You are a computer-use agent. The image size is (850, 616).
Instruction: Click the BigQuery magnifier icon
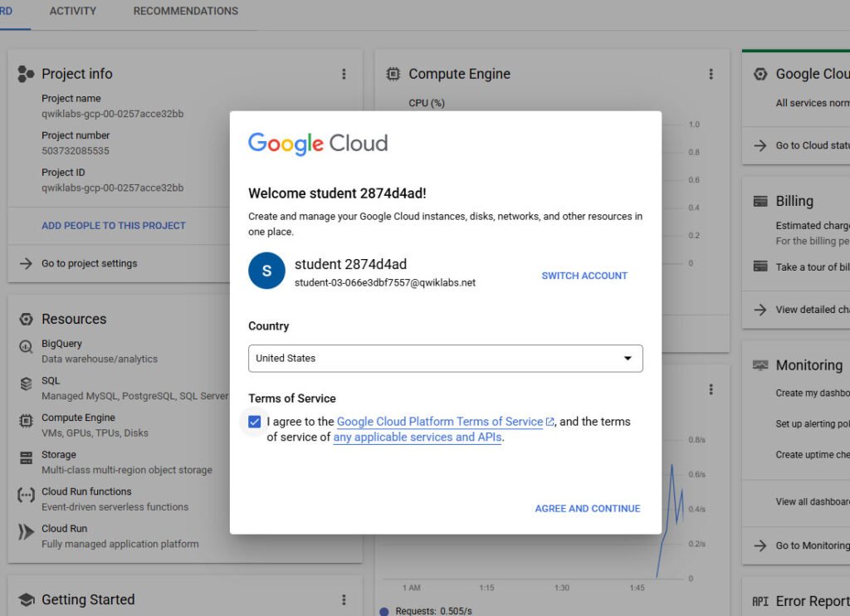[x=26, y=346]
